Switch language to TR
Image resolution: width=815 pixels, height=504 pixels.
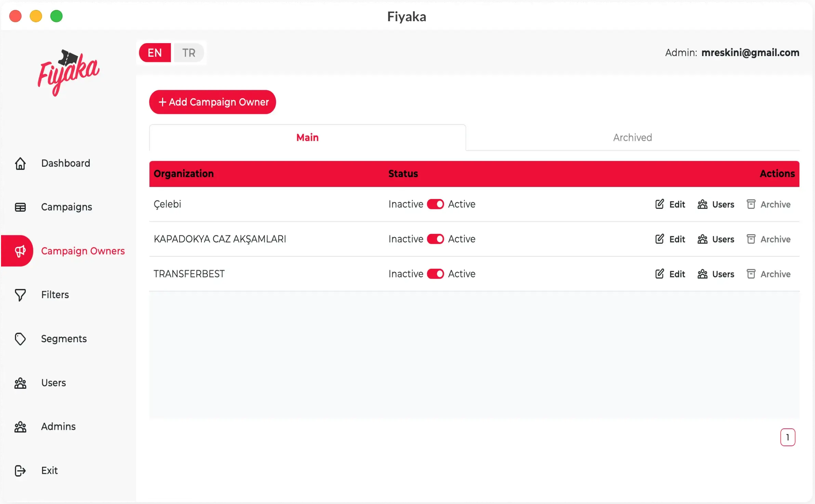[x=188, y=53]
